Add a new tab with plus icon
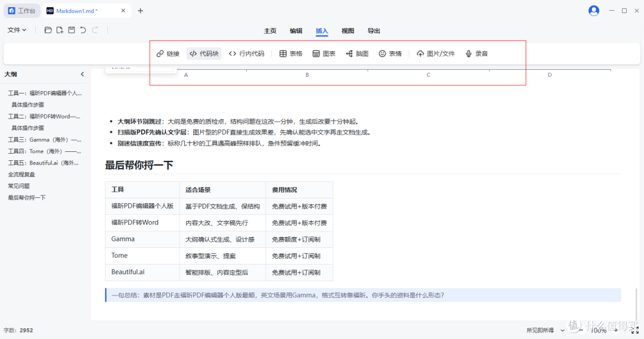Screen dimensions: 644x339 [x=141, y=11]
